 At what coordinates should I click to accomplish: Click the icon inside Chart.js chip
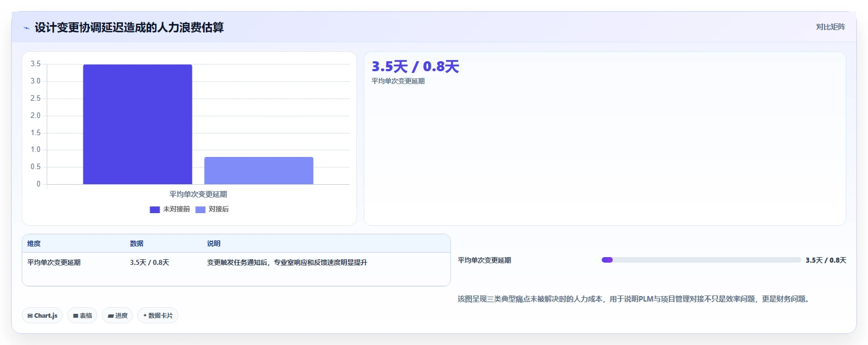click(x=30, y=316)
